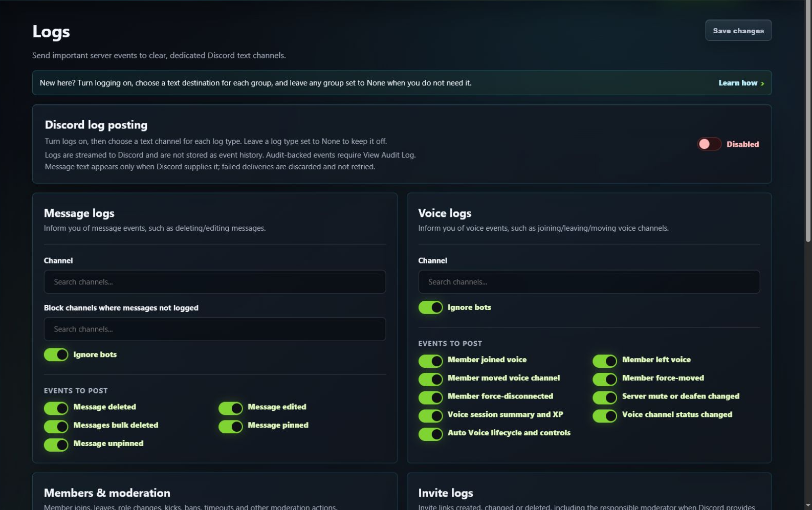Toggle Member force-moved event

click(605, 379)
